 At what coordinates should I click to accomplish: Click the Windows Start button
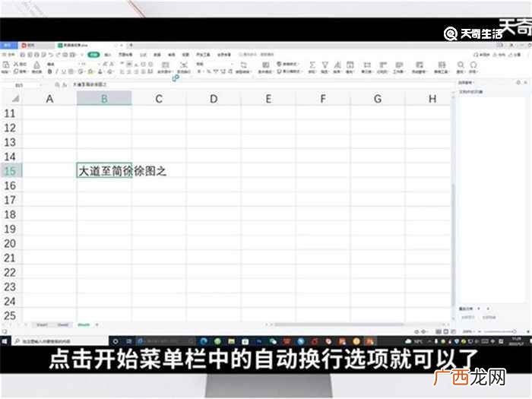pyautogui.click(x=5, y=341)
